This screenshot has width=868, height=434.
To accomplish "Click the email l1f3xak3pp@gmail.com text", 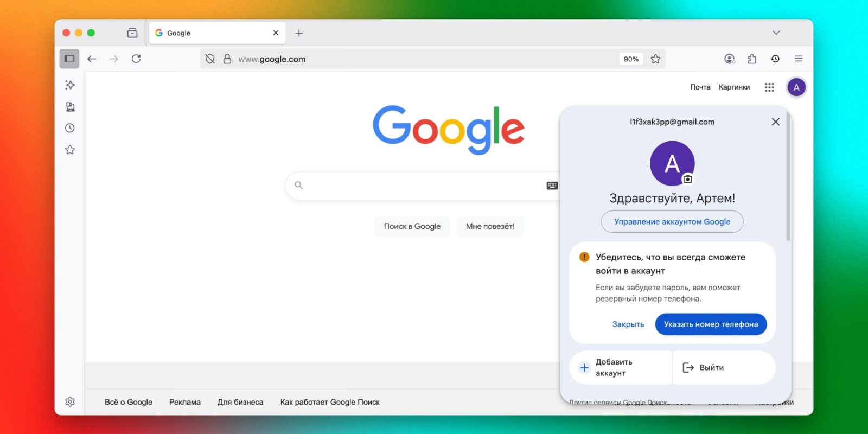I will (x=672, y=122).
